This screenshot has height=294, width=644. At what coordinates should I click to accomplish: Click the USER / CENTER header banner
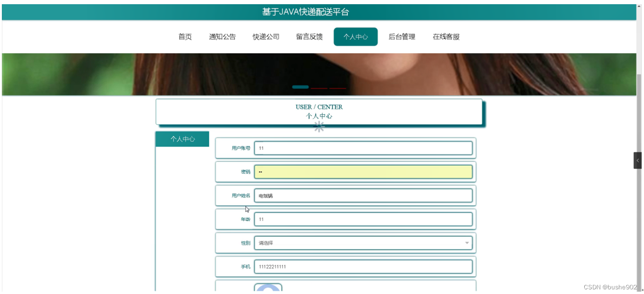tap(321, 112)
